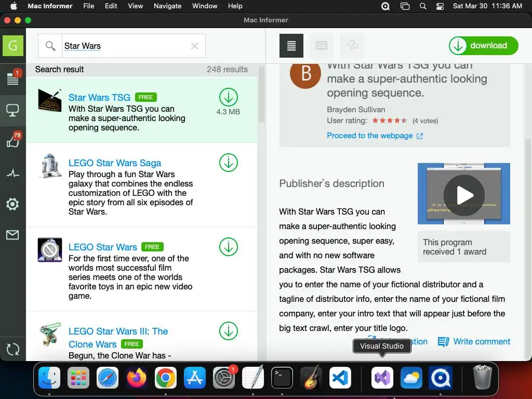
Task: Open the Apple menu
Action: pyautogui.click(x=14, y=6)
